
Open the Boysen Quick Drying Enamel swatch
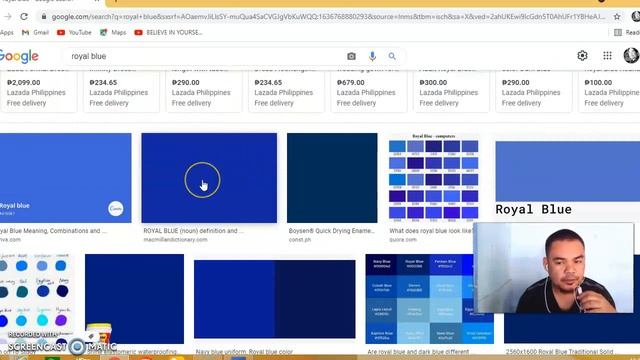click(332, 178)
